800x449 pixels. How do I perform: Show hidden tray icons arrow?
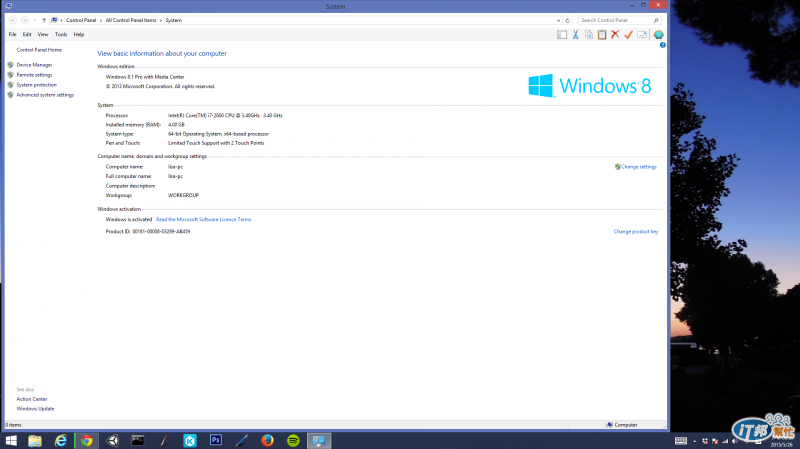[694, 441]
